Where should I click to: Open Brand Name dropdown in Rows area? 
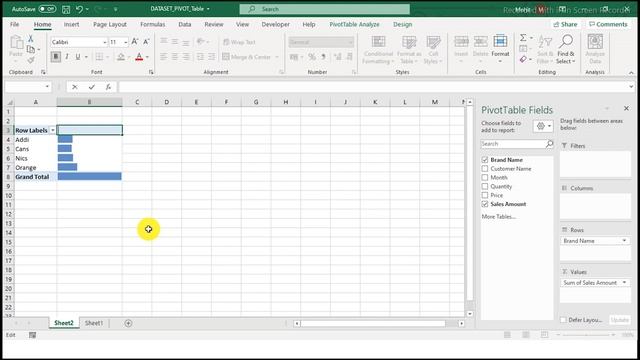click(624, 241)
